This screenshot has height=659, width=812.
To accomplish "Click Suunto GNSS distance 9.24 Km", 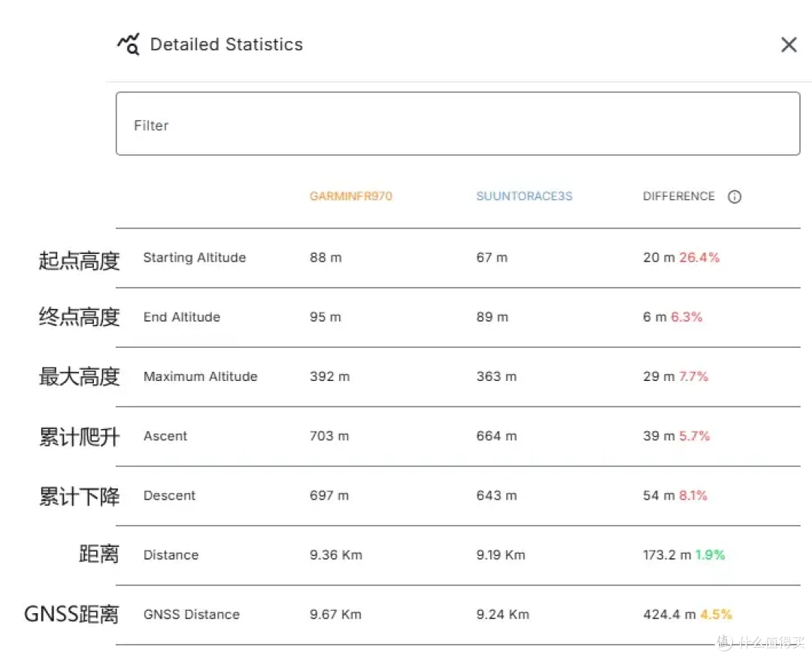I will coord(503,615).
